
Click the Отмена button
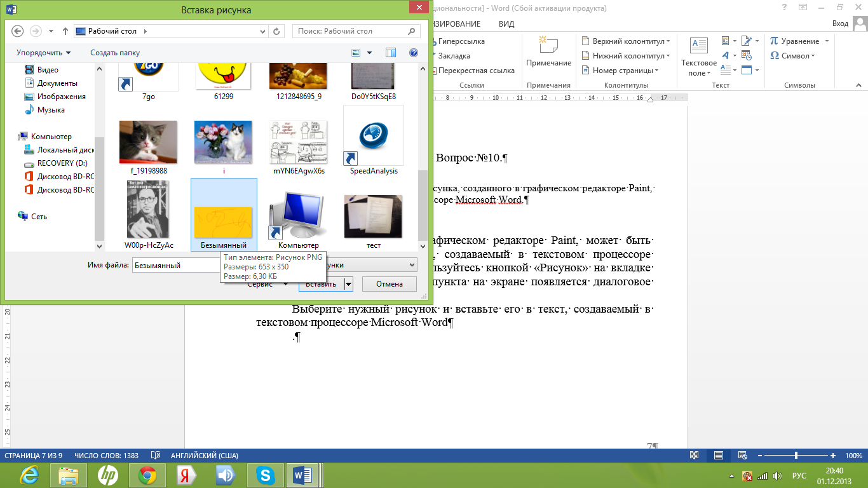click(390, 284)
